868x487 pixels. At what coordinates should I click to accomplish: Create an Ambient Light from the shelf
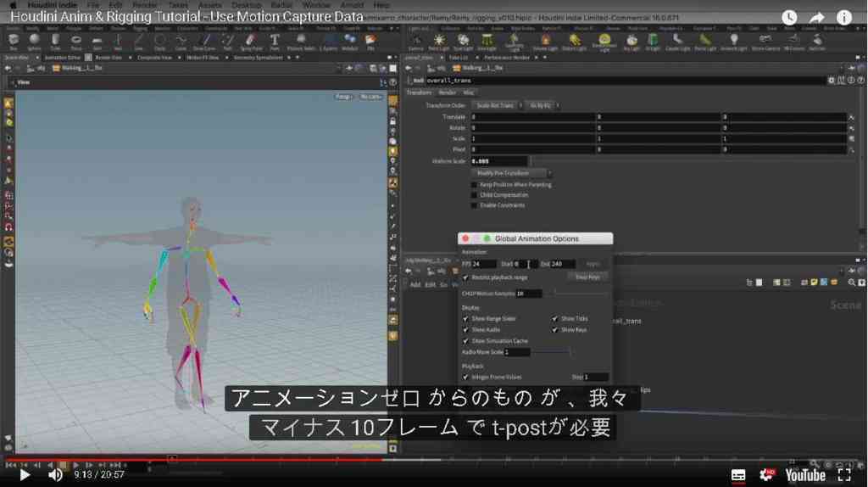pyautogui.click(x=734, y=42)
